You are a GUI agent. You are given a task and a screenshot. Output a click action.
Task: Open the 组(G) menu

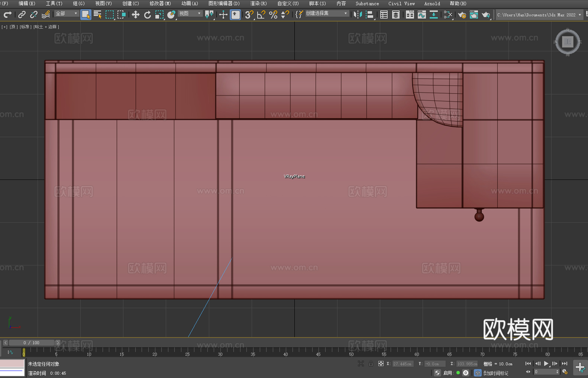(79, 3)
